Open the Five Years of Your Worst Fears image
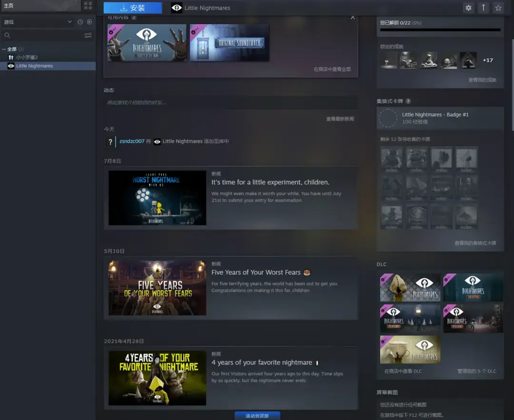The height and width of the screenshot is (420, 514). 158,288
